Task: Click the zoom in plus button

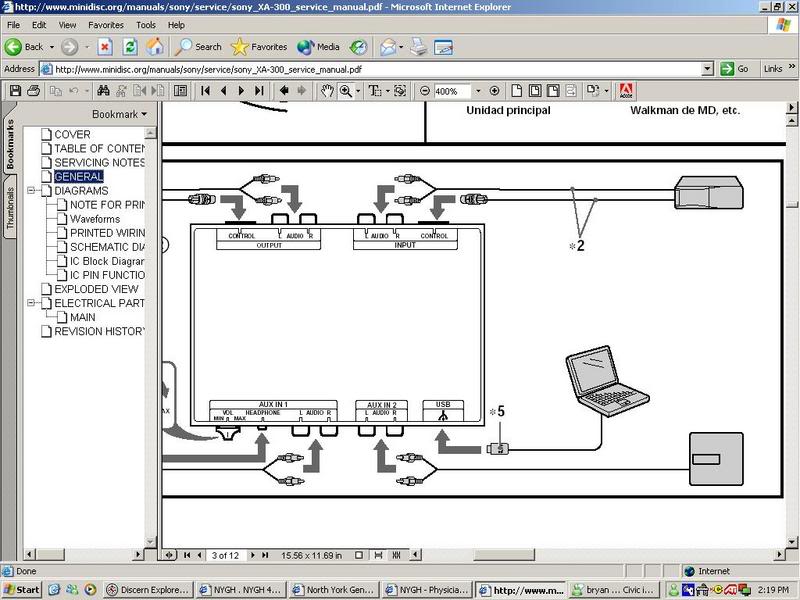Action: [494, 91]
